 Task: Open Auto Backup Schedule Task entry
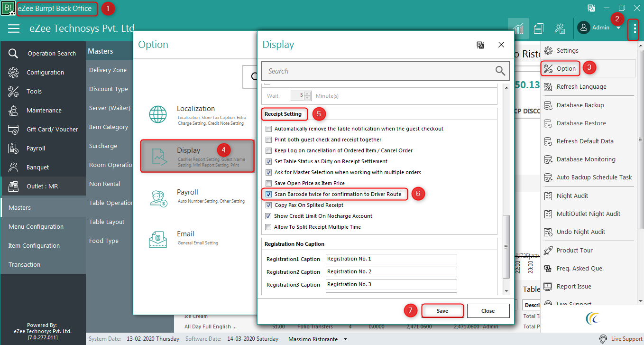(x=594, y=177)
